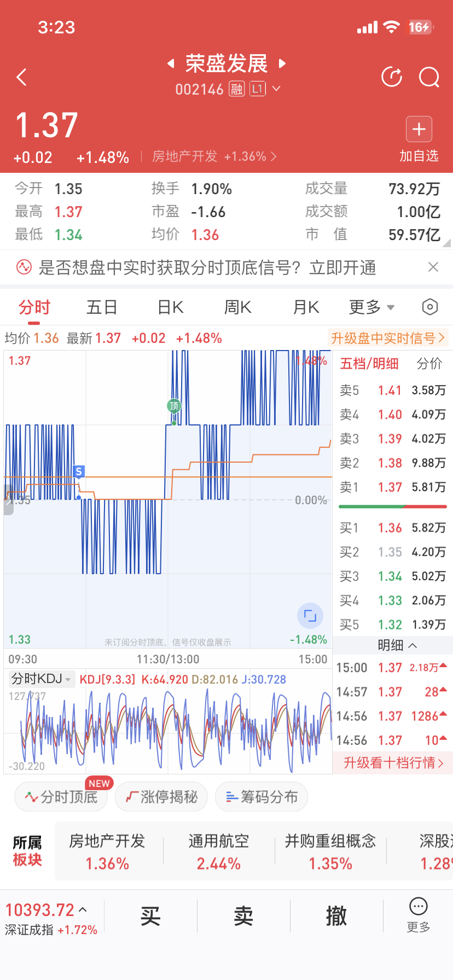Screen dimensions: 453x980
Task: Select the 买5 1.32 order row
Action: [393, 625]
